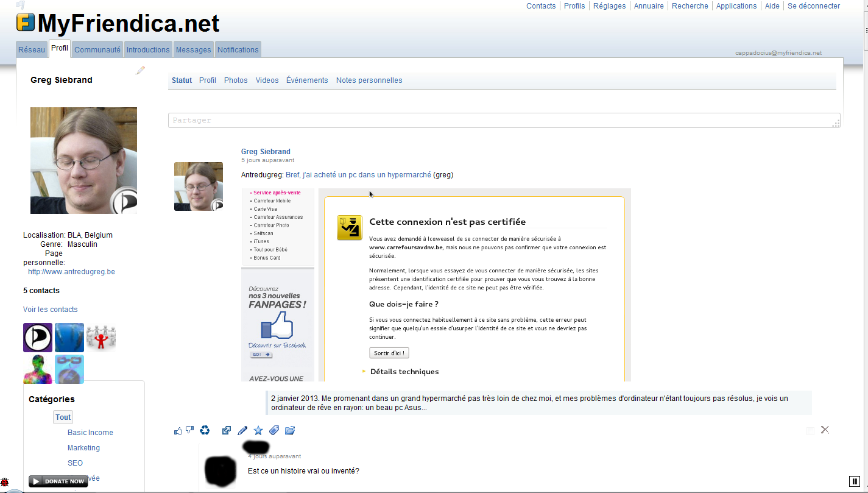868x493 pixels.
Task: Switch to the Communauté tab
Action: pyautogui.click(x=97, y=50)
